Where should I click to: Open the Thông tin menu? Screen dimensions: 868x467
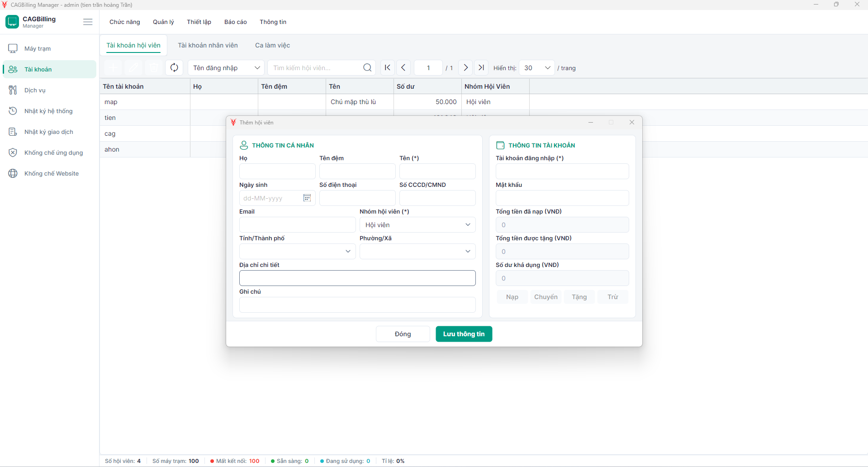[273, 22]
